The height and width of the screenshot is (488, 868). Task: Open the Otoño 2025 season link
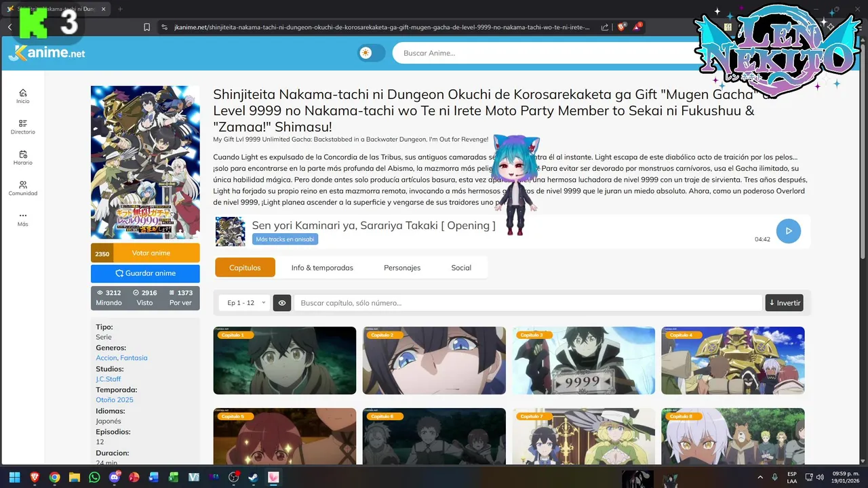pyautogui.click(x=115, y=400)
